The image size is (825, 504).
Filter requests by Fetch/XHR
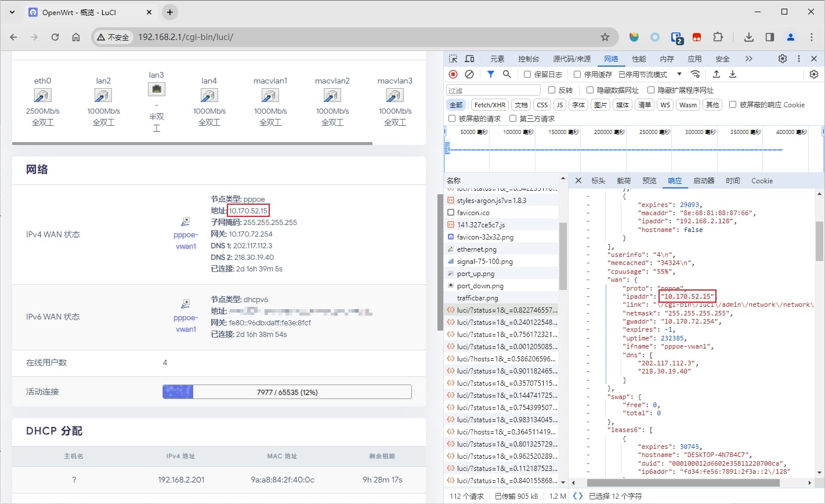(490, 104)
